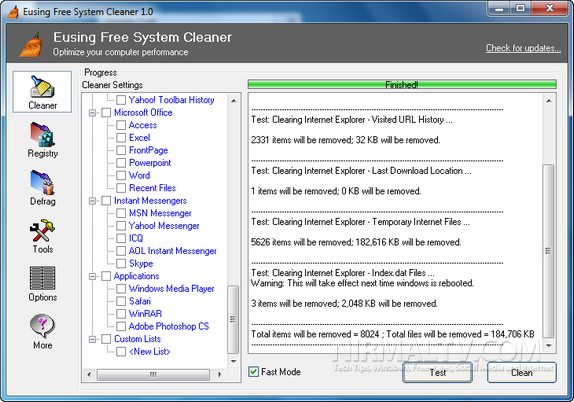This screenshot has width=574, height=402.
Task: Click the results log scroll down arrow
Action: (548, 345)
